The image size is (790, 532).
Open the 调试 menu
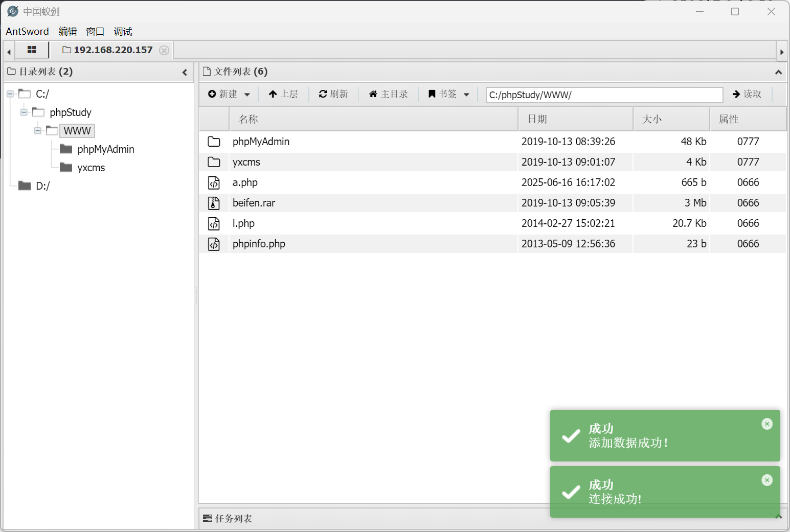[x=123, y=31]
